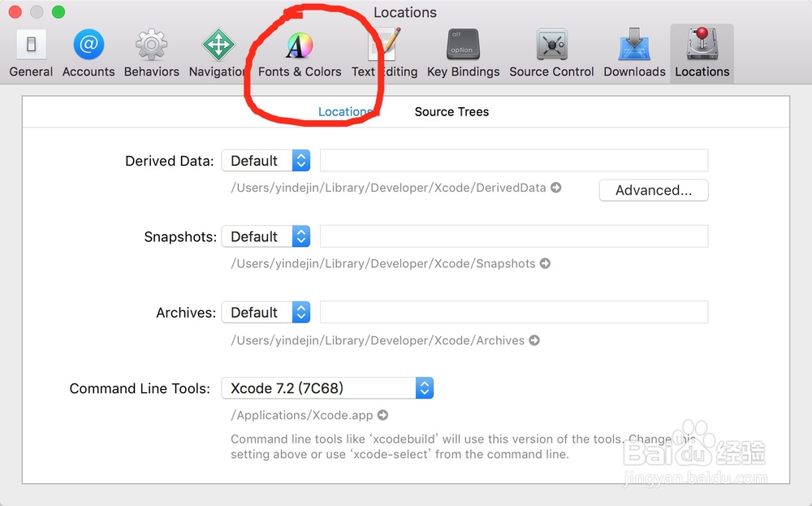Reveal Xcode.app location via arrow icon
Viewport: 812px width, 506px height.
click(382, 415)
